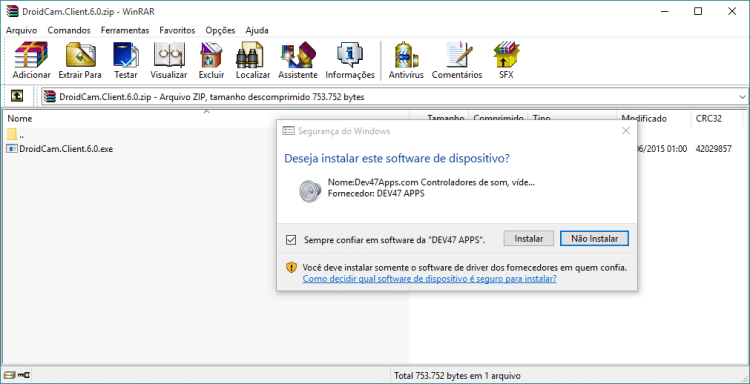Open the Opções menu
Screen dimensions: 750x384
(x=220, y=30)
